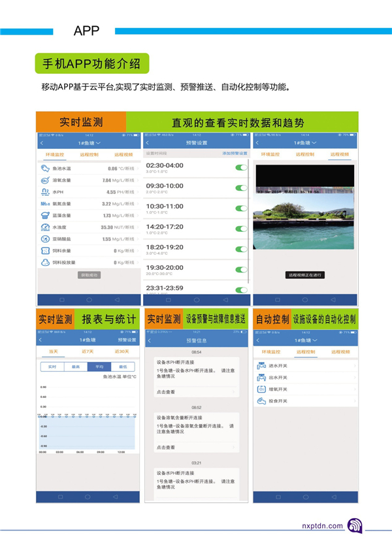Choose the 实时 chart mode button
The width and height of the screenshot is (392, 554).
click(x=52, y=367)
